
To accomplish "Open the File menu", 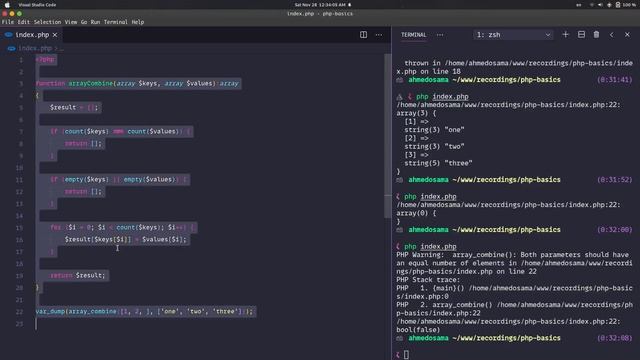I will [x=8, y=22].
